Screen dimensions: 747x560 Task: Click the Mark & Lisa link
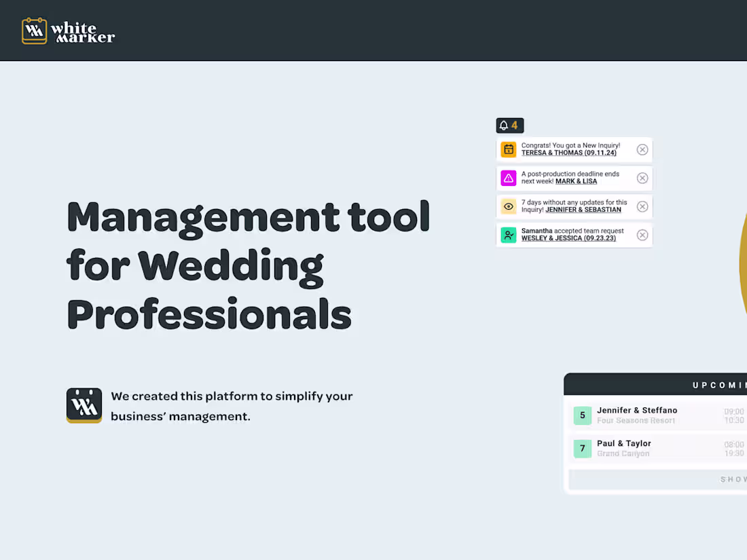pos(576,181)
